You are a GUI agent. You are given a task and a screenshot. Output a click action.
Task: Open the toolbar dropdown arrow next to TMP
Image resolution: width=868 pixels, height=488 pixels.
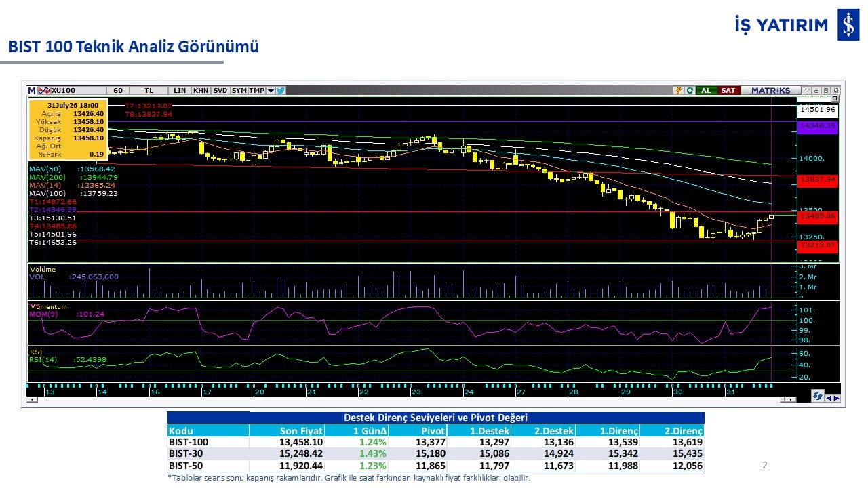click(x=271, y=90)
